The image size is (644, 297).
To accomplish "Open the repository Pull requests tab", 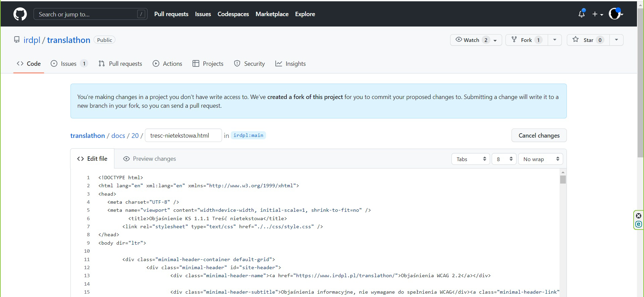I will point(120,64).
